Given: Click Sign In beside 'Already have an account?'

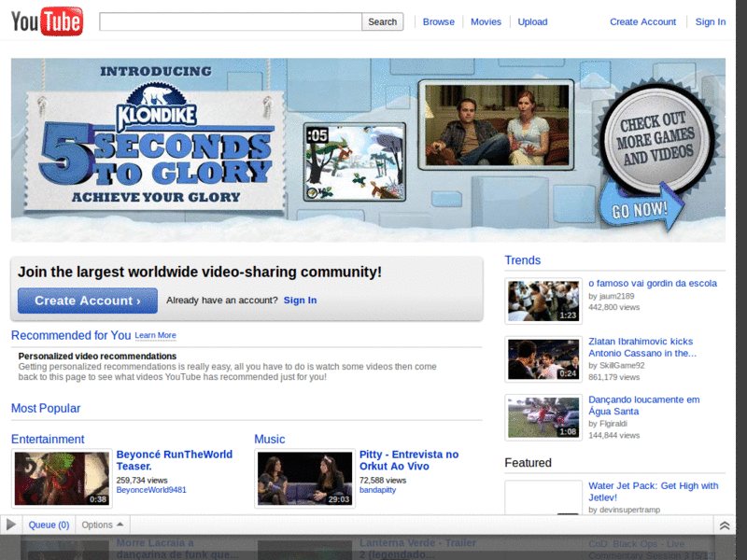Looking at the screenshot, I should (300, 300).
